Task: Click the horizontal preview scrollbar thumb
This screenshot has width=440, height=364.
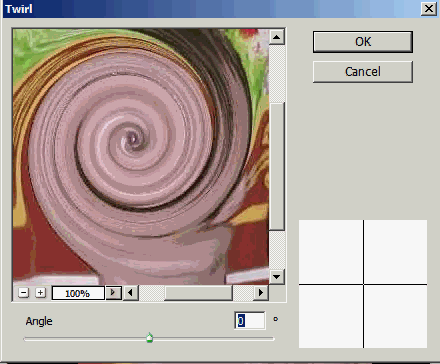Action: [x=198, y=293]
